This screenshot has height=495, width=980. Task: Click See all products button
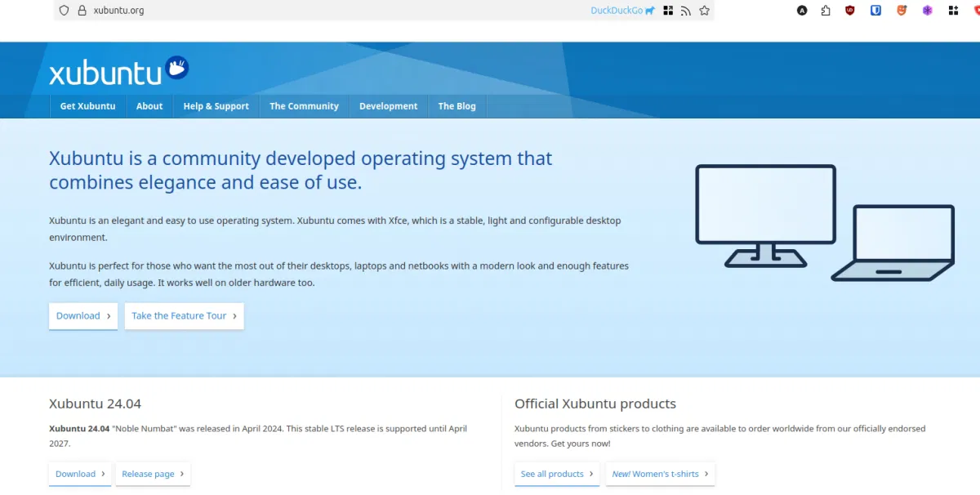pyautogui.click(x=557, y=474)
